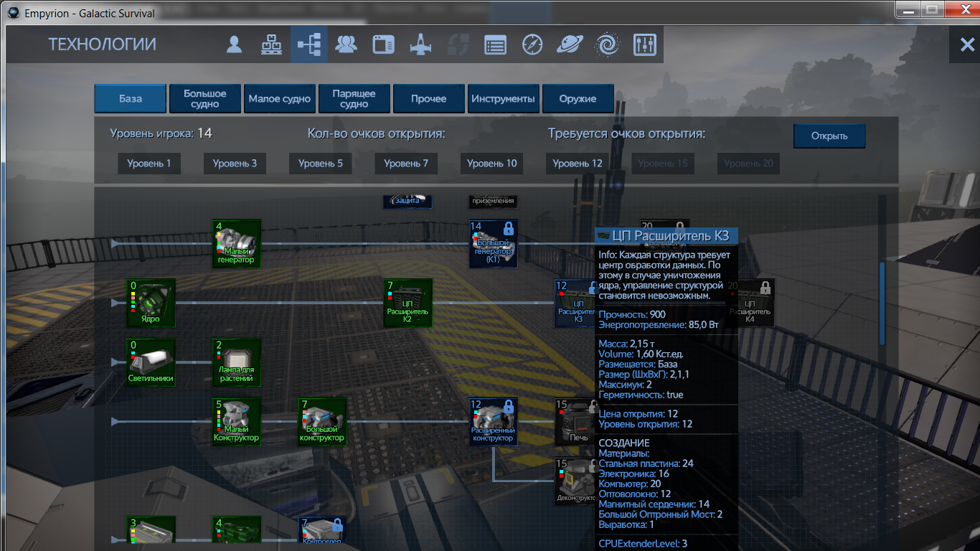Click the Масса: 2,15 т line

[x=627, y=344]
